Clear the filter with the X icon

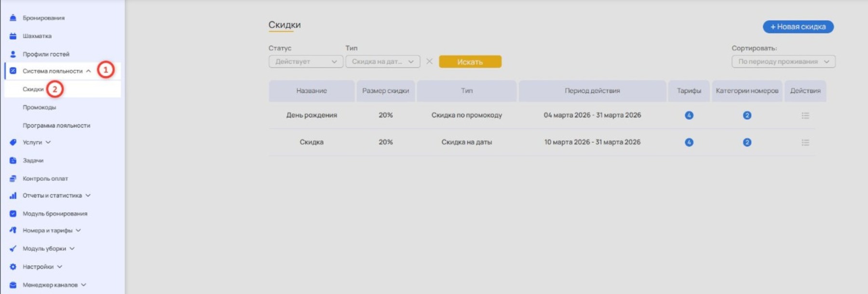(429, 61)
